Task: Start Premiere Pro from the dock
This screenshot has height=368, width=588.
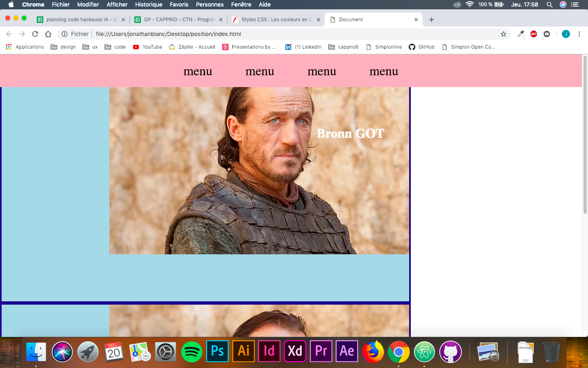Action: coord(321,351)
